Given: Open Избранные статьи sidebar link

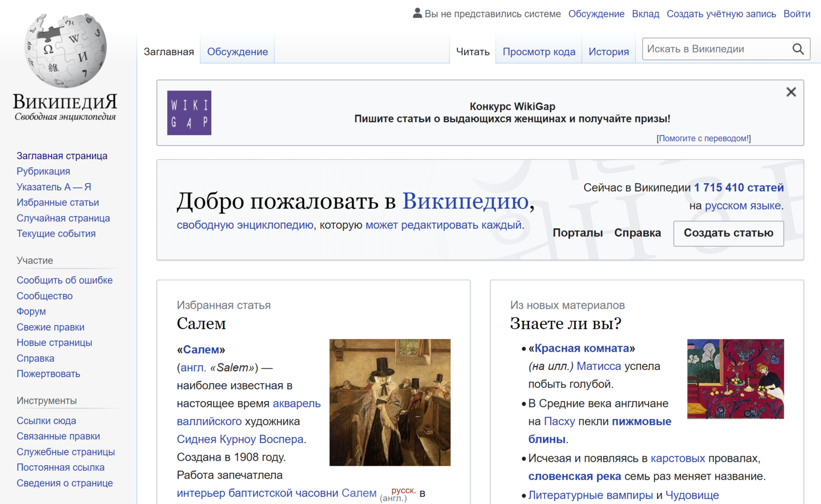Looking at the screenshot, I should 57,202.
